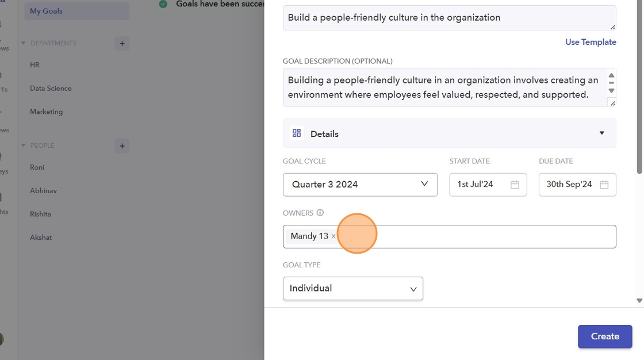Click the goal title text field
Image resolution: width=644 pixels, height=360 pixels.
pos(448,18)
